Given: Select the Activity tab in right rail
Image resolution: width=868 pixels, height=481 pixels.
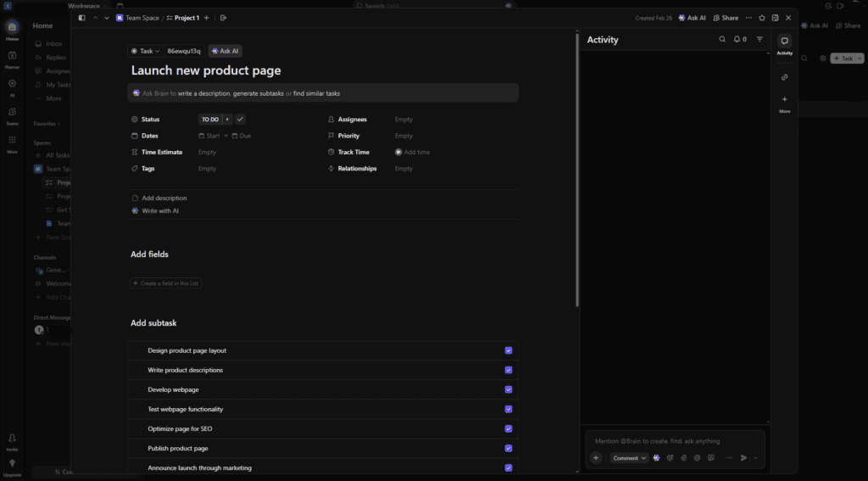Looking at the screenshot, I should coord(784,45).
